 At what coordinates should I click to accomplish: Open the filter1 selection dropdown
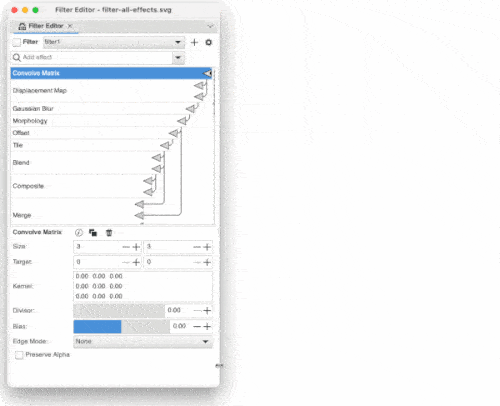(x=114, y=42)
